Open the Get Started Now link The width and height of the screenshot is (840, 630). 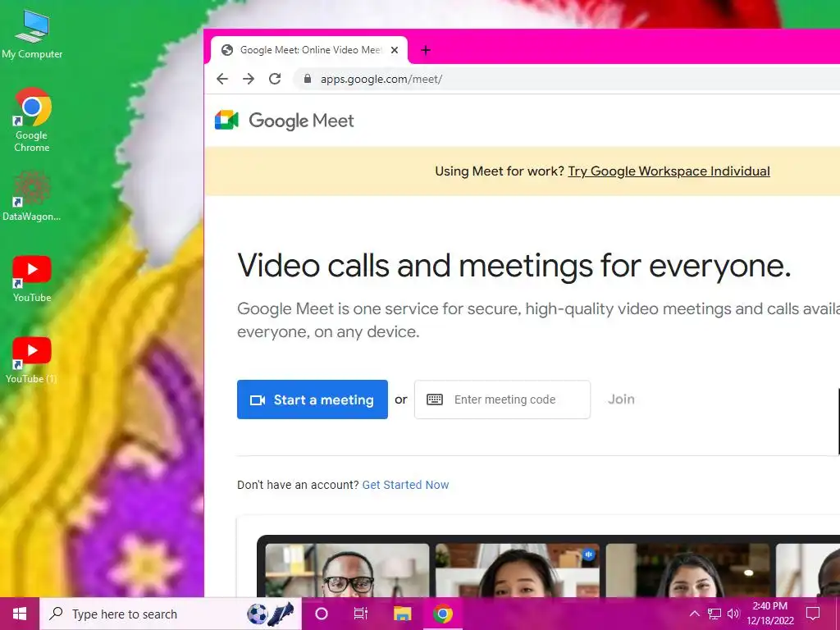[405, 485]
